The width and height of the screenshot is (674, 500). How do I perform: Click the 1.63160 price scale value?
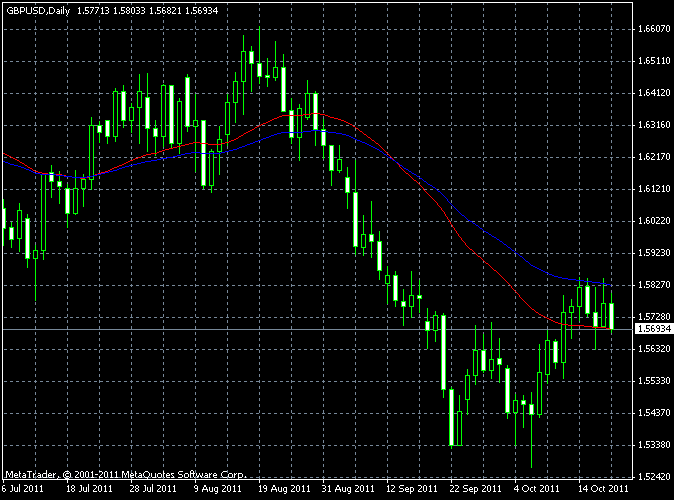tap(653, 125)
